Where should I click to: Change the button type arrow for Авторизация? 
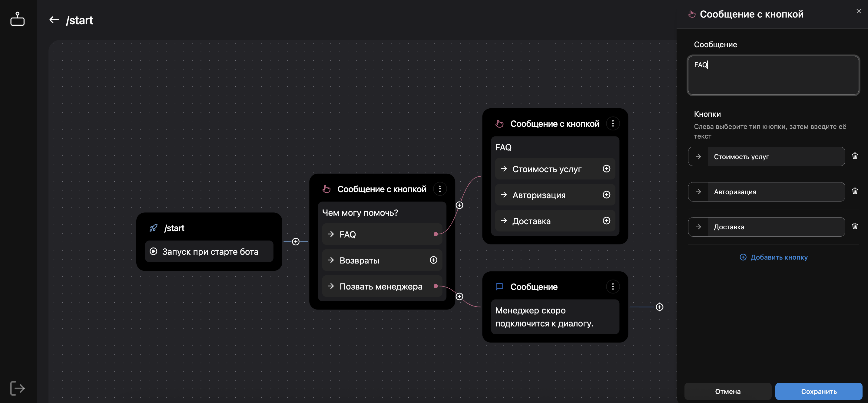pyautogui.click(x=698, y=192)
